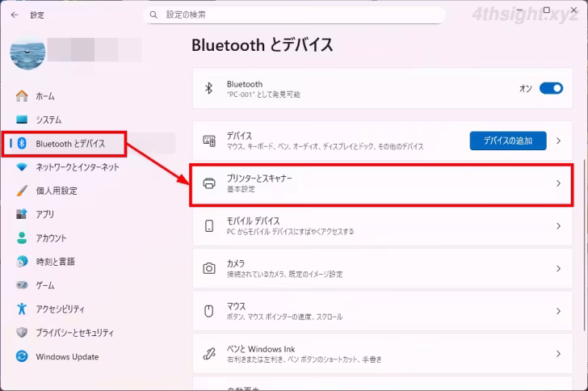
Task: Maximize the Settings window
Action: tap(546, 11)
